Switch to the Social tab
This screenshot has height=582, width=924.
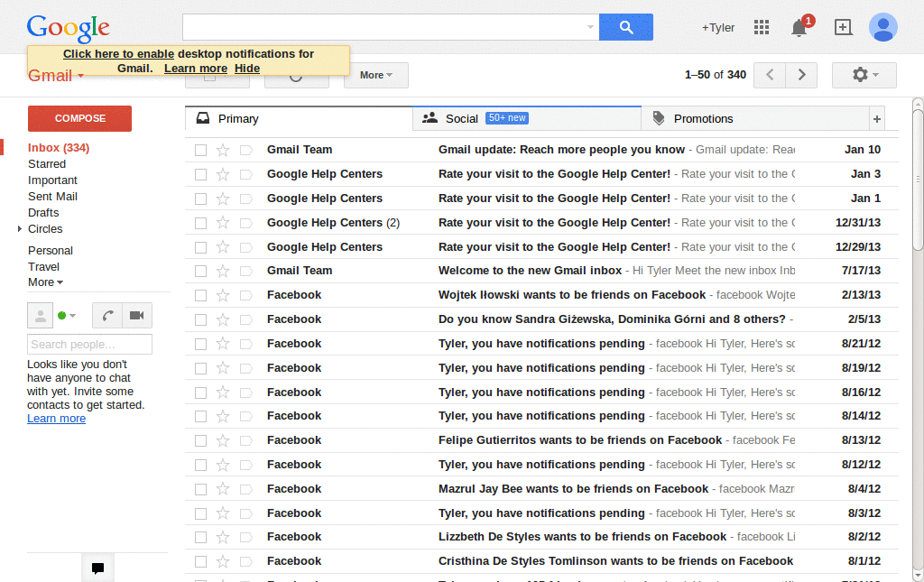(527, 119)
